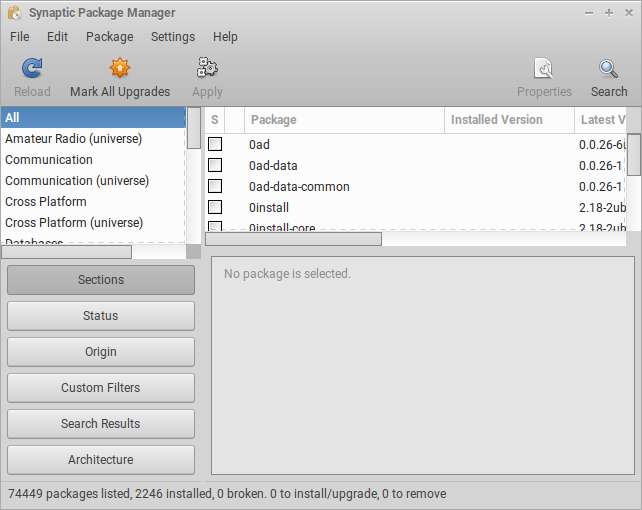Open the Settings menu
642x510 pixels.
(173, 37)
